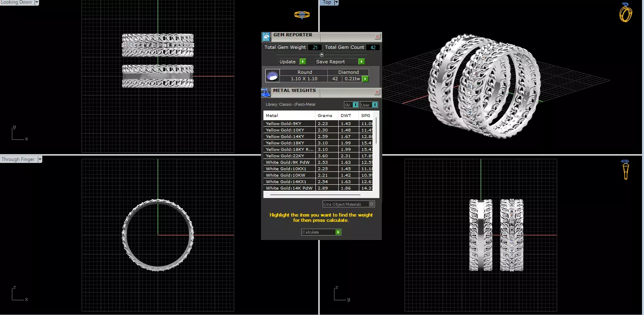644x315 pixels.
Task: Click the green arrow beside Save Report
Action: click(361, 62)
